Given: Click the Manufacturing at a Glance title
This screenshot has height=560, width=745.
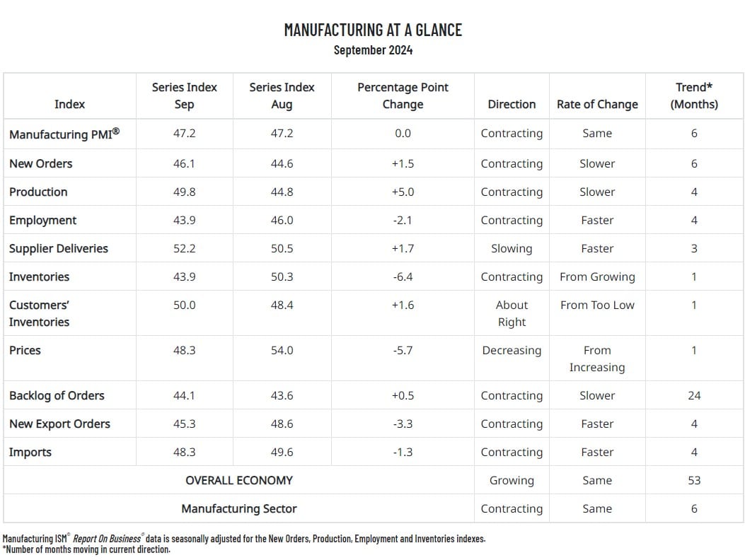Looking at the screenshot, I should (373, 30).
